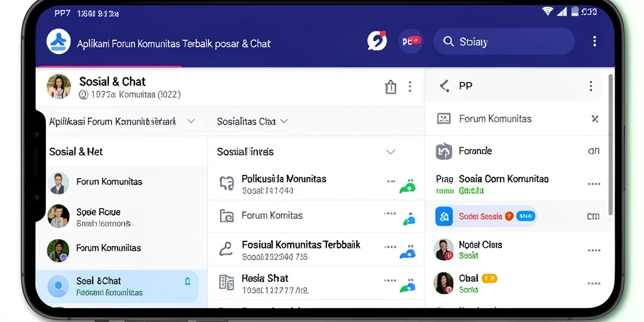
Task: Click the Poliqusida Komunitas chat-bubble icon
Action: [x=226, y=183]
